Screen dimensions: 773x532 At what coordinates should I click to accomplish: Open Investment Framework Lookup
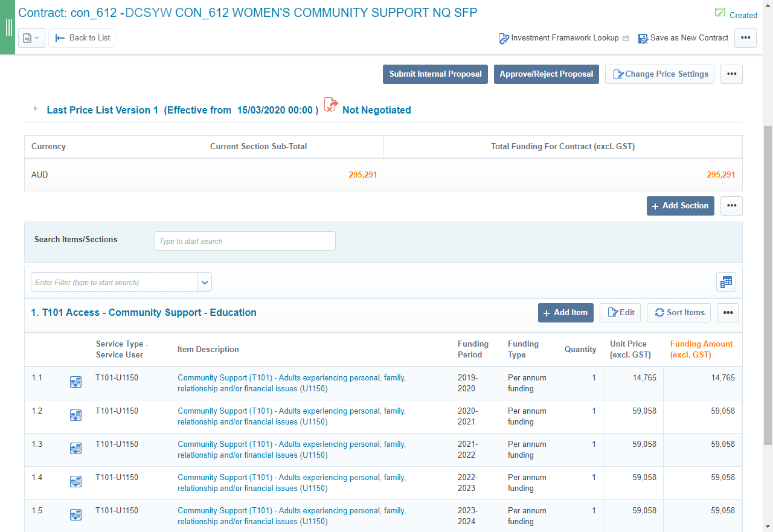pyautogui.click(x=564, y=38)
